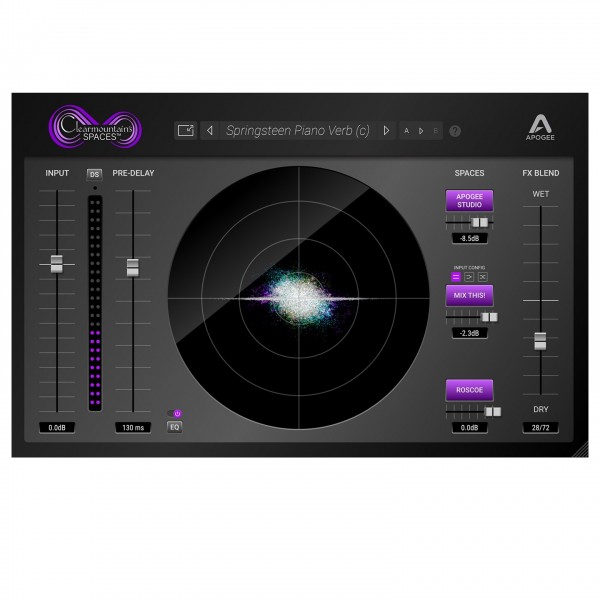Click the FX BLEND heading

coord(540,173)
